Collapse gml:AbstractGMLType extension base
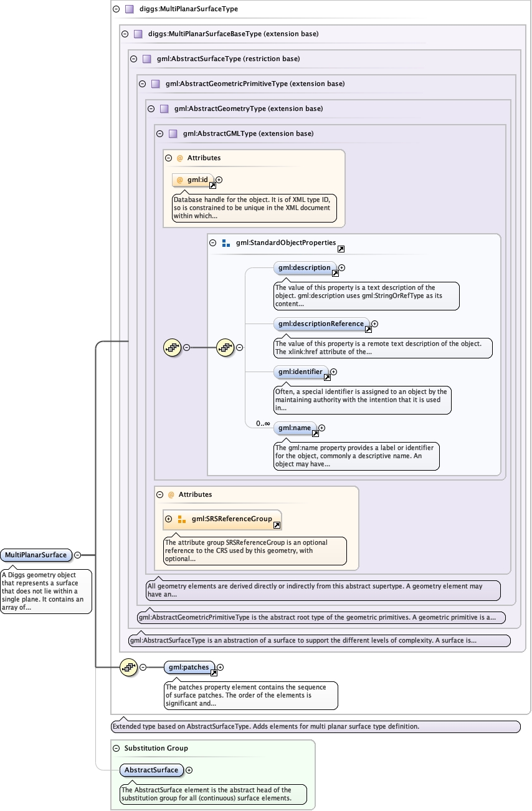The image size is (532, 811). coord(159,133)
